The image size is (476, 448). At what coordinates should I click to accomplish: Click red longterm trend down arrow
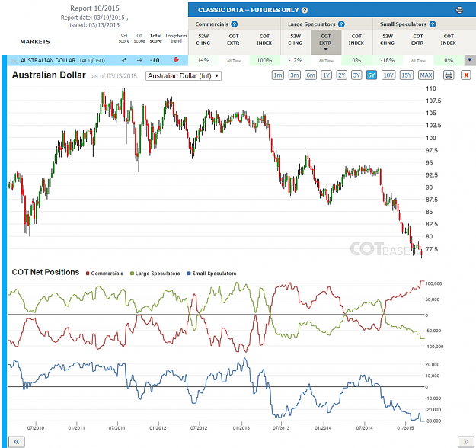point(176,60)
